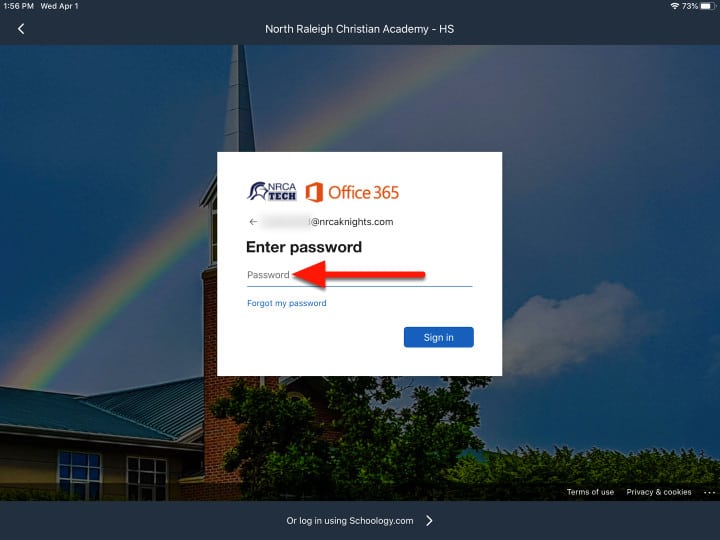Open Terms of use link

(590, 492)
